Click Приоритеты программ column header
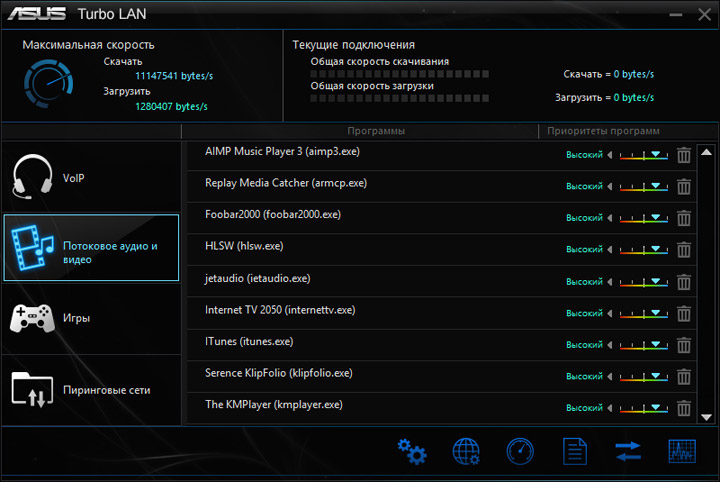 (603, 131)
